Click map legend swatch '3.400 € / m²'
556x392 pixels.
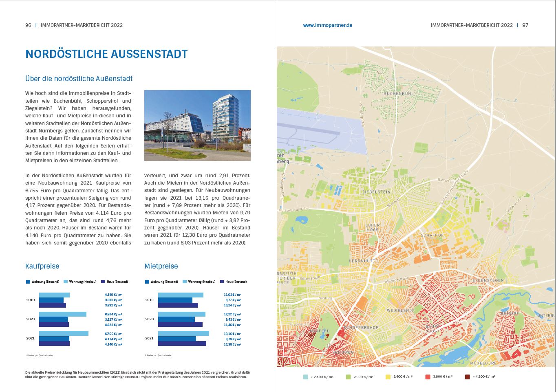388,377
